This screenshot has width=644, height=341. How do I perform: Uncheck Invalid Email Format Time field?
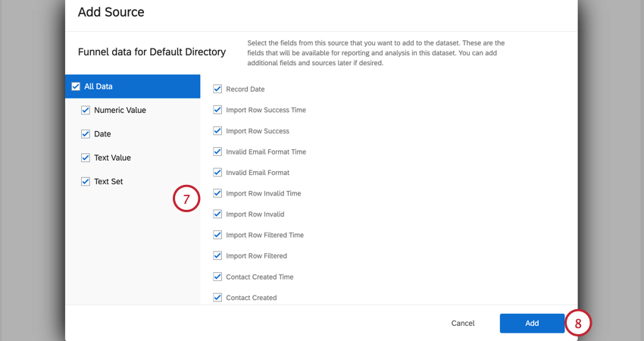[217, 152]
